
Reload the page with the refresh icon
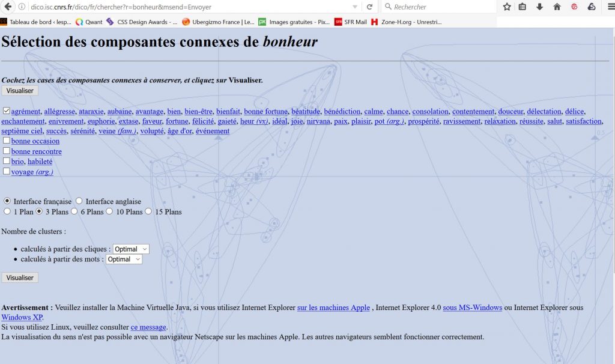(x=369, y=7)
